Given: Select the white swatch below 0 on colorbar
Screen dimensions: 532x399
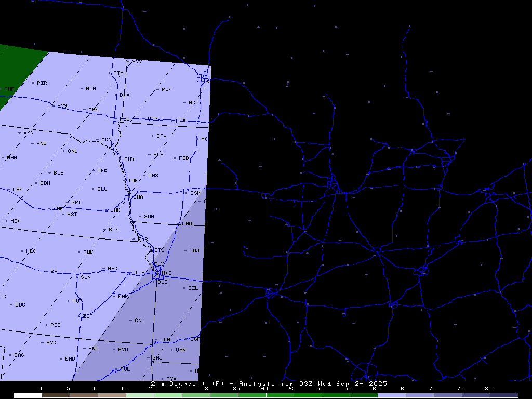Looking at the screenshot, I should tap(28, 395).
